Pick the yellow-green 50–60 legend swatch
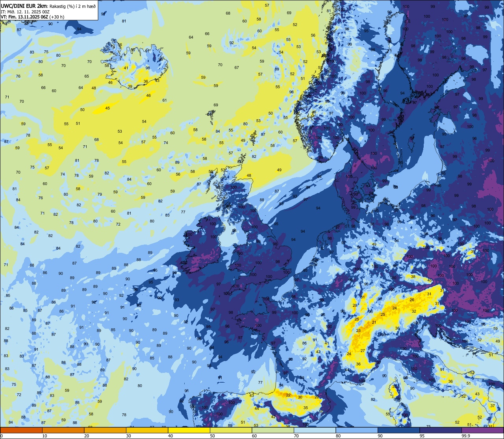The image size is (504, 439). 231,430
